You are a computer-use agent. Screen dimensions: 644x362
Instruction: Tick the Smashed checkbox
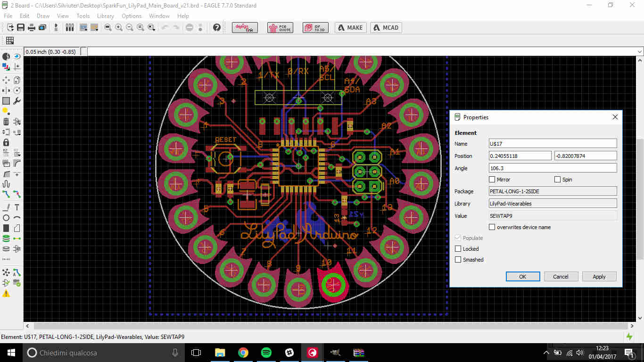(x=458, y=260)
